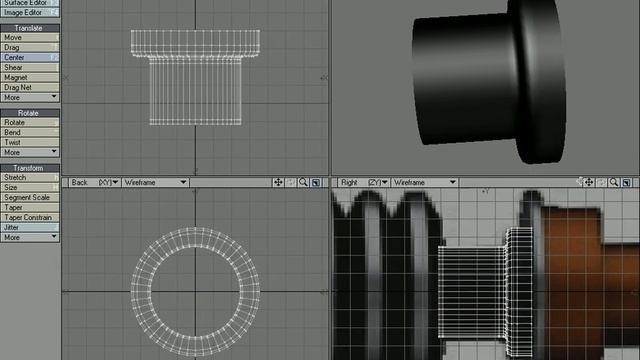Click the Transform group header
The width and height of the screenshot is (640, 360).
point(30,168)
